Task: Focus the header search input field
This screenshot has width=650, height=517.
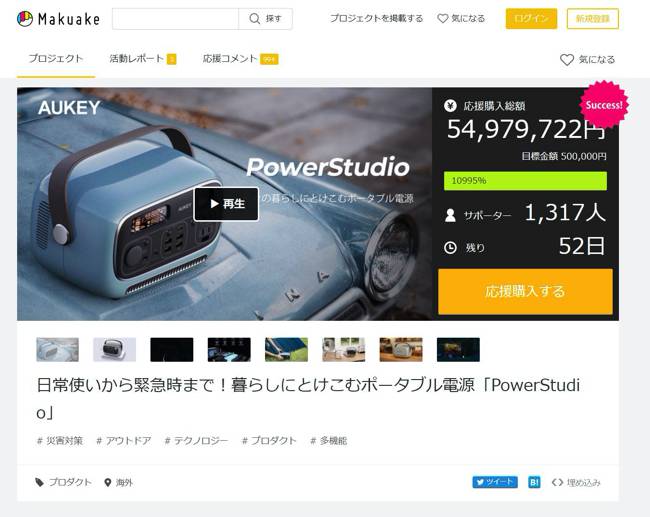Action: coord(175,19)
